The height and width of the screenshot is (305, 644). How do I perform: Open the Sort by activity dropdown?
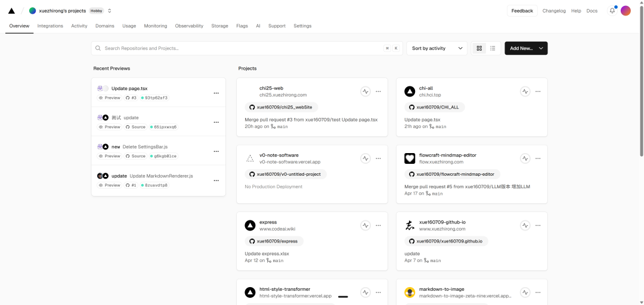437,48
